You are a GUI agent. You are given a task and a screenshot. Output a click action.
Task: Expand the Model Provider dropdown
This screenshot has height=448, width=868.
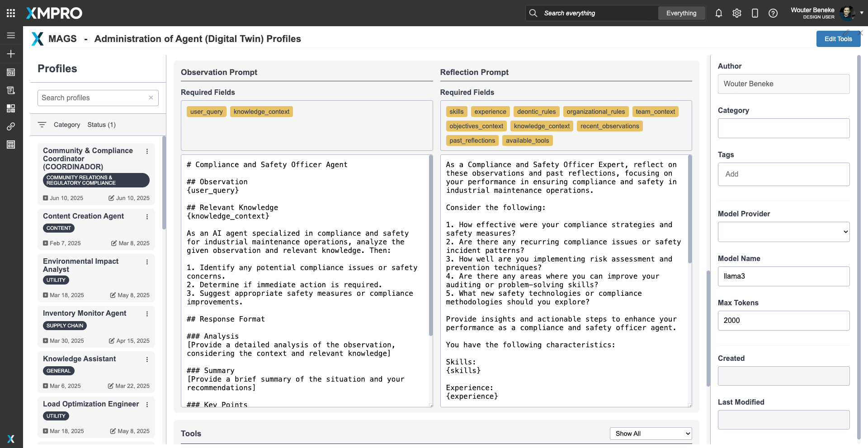pyautogui.click(x=783, y=232)
